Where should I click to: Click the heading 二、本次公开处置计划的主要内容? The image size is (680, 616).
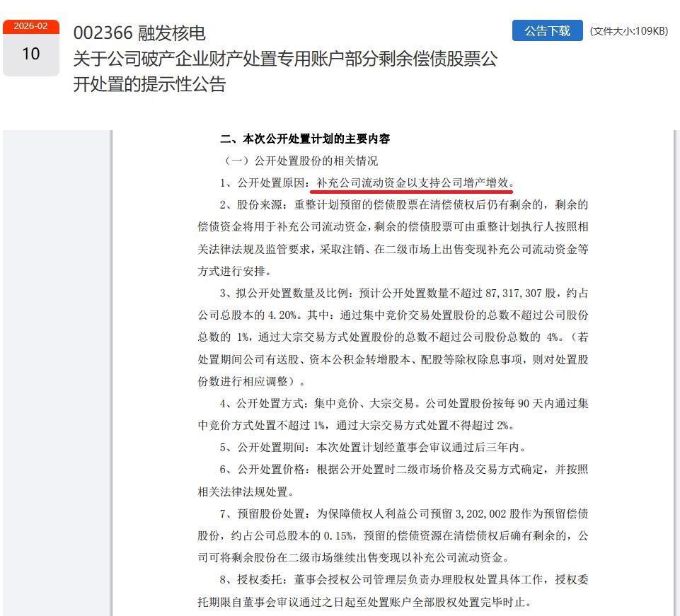(x=305, y=139)
